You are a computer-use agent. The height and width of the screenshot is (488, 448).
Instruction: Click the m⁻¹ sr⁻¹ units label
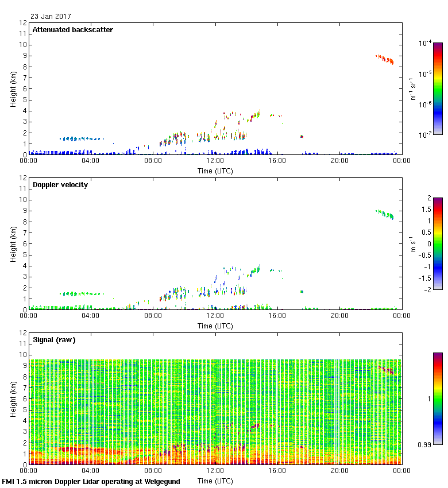click(x=412, y=88)
